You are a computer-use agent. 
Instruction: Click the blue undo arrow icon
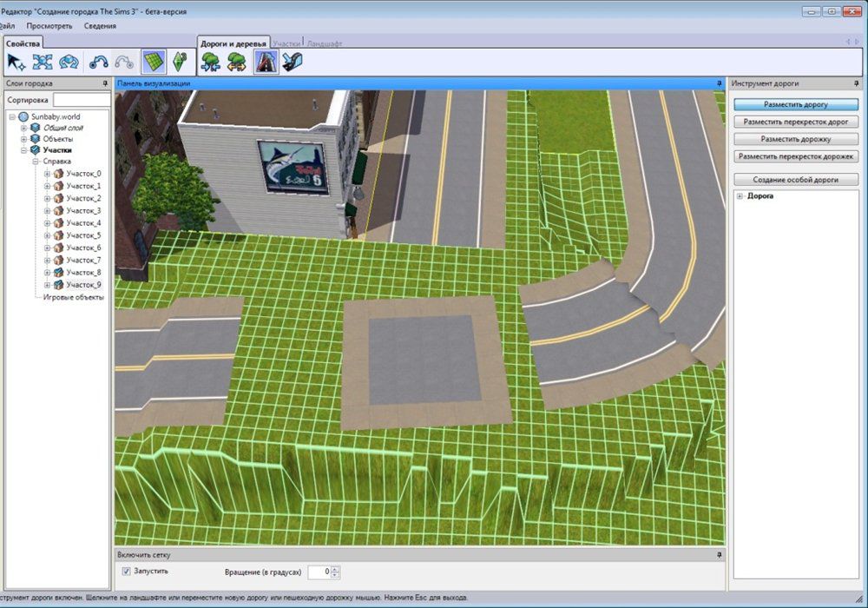click(98, 62)
